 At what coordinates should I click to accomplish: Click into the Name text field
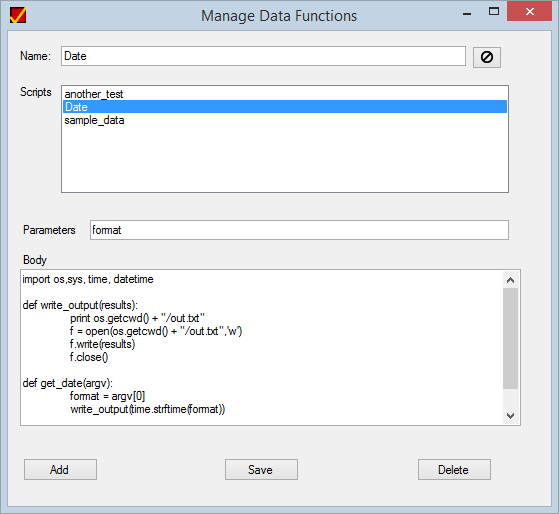point(263,56)
